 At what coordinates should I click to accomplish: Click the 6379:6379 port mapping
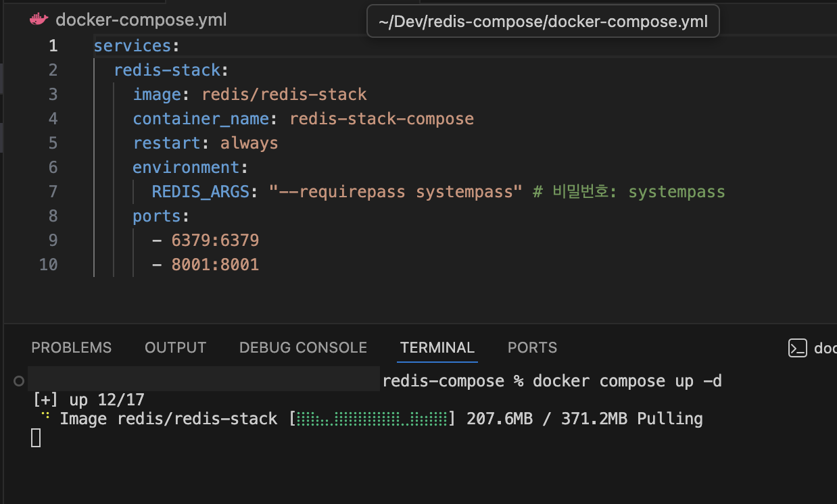(x=215, y=241)
